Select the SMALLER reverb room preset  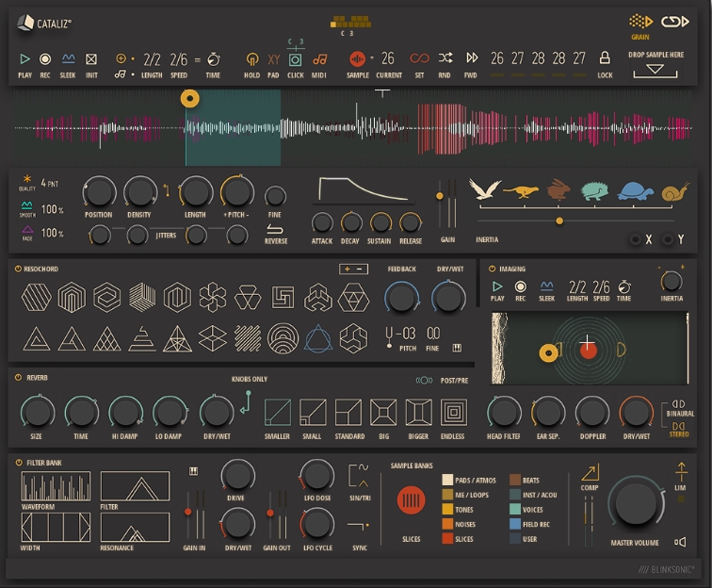click(278, 413)
